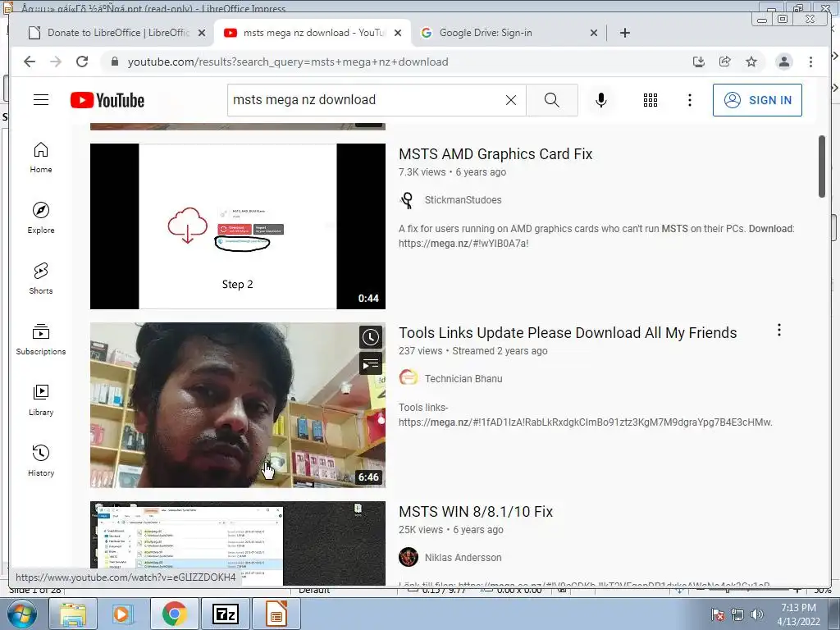Image resolution: width=840 pixels, height=630 pixels.
Task: Click the page vertical scrollbar thumb
Action: [x=822, y=166]
